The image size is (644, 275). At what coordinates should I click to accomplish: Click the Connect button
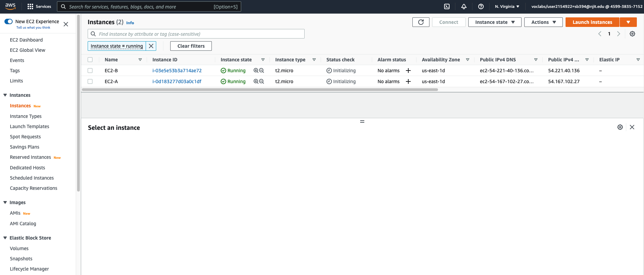click(449, 22)
